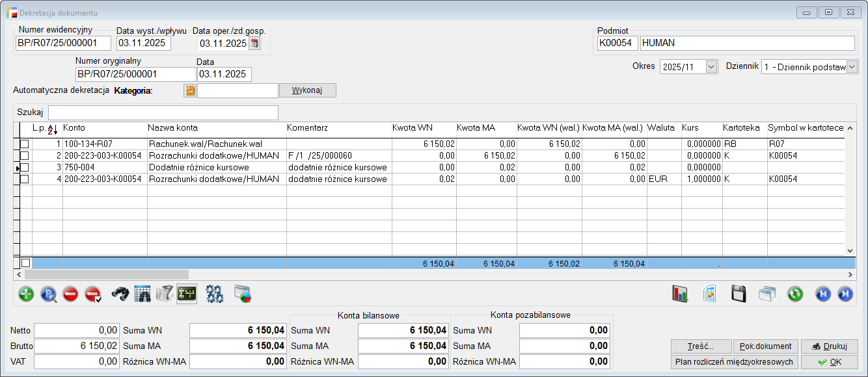The width and height of the screenshot is (868, 377).
Task: Toggle the checkbox in the totals row
Action: tap(25, 263)
